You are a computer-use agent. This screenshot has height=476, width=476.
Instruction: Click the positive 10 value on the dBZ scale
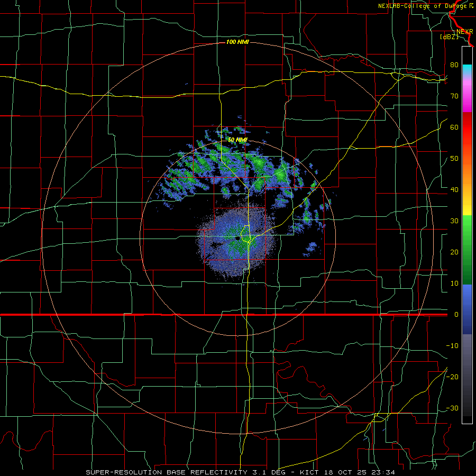pyautogui.click(x=454, y=283)
